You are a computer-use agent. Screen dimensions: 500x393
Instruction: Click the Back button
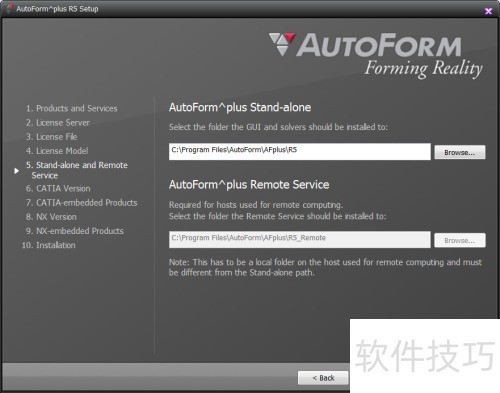(323, 378)
